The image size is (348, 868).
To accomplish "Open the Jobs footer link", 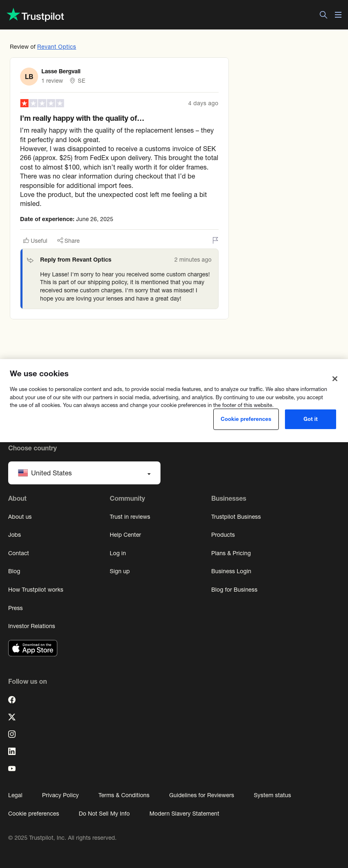I will click(x=14, y=535).
